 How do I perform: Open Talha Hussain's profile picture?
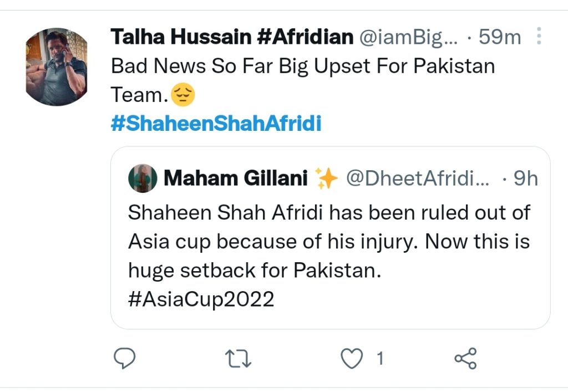pyautogui.click(x=57, y=67)
